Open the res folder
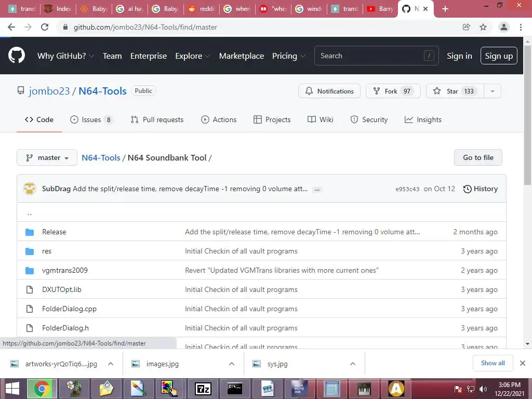The height and width of the screenshot is (399, 532). coord(46,251)
